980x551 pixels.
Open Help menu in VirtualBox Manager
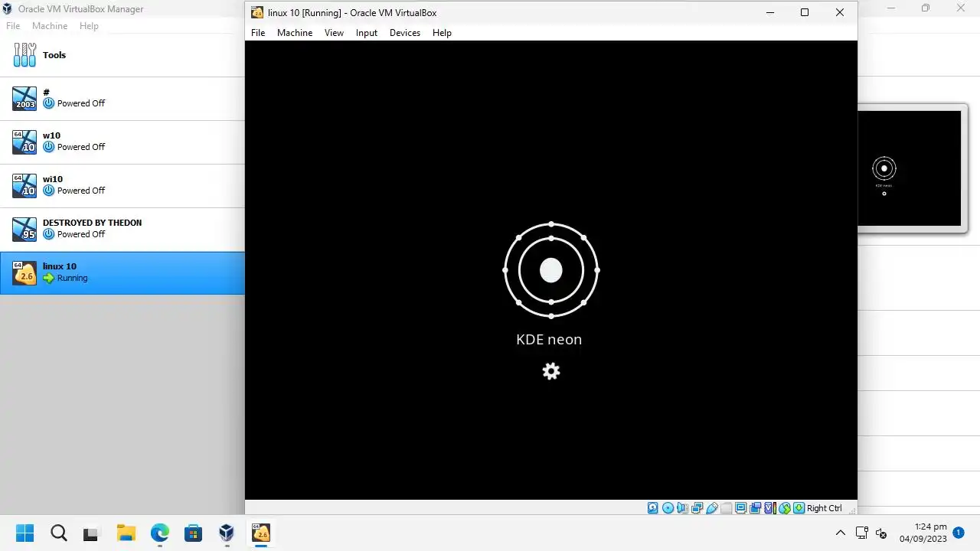tap(89, 26)
